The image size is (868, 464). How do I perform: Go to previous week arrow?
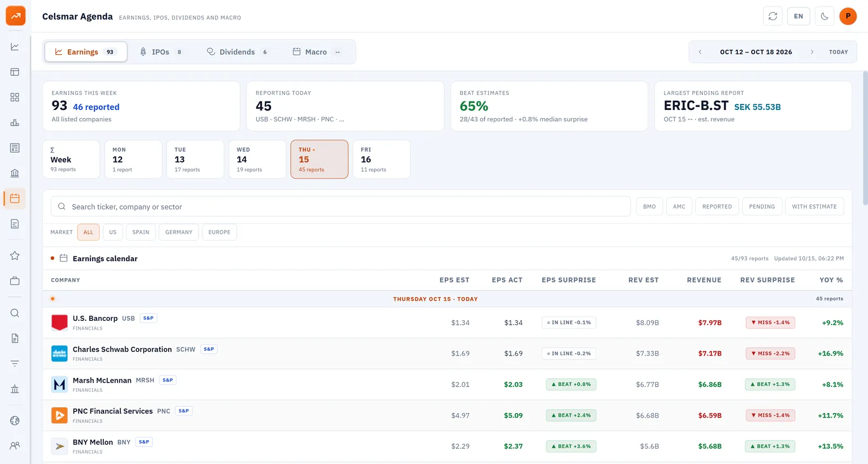tap(700, 52)
